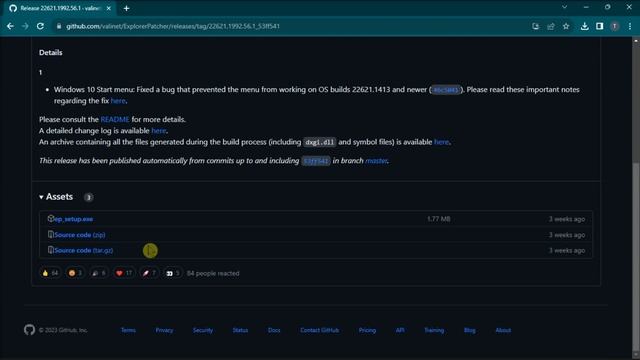Open Pricing footer link
Viewport: 640px width, 360px height.
tap(367, 330)
